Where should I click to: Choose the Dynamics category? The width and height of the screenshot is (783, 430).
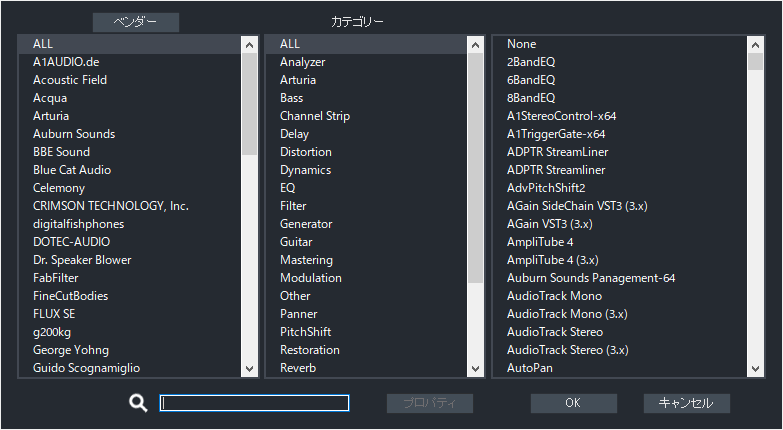pos(305,170)
